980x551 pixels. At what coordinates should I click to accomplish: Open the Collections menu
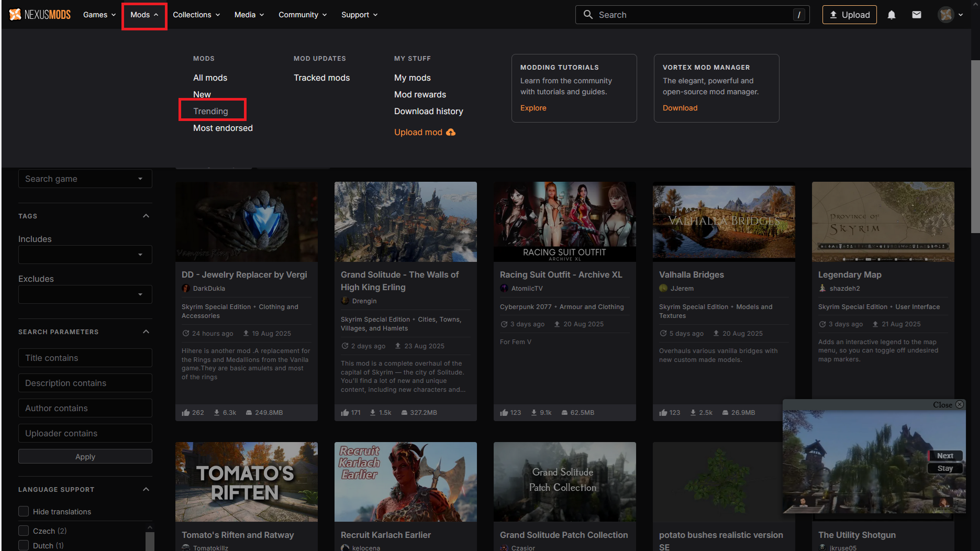click(x=196, y=15)
